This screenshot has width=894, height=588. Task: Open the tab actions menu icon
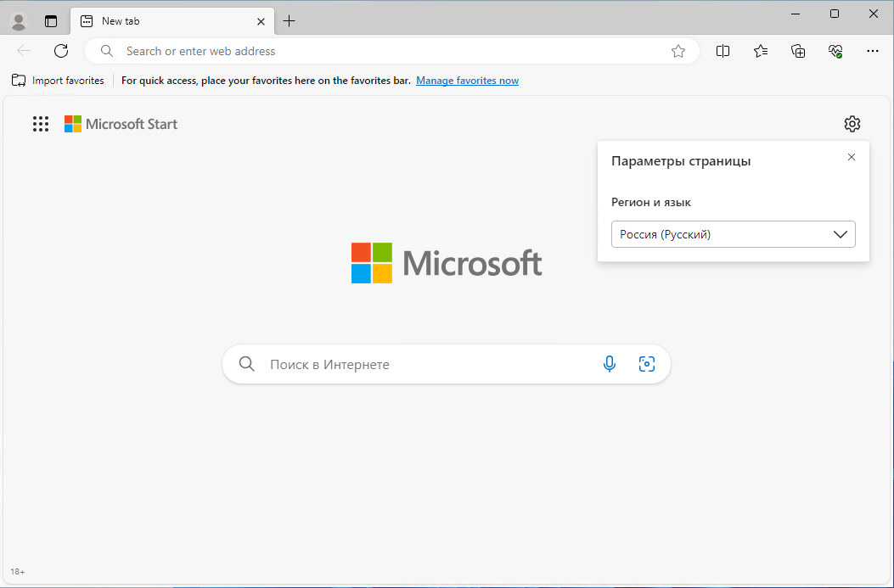click(x=51, y=22)
